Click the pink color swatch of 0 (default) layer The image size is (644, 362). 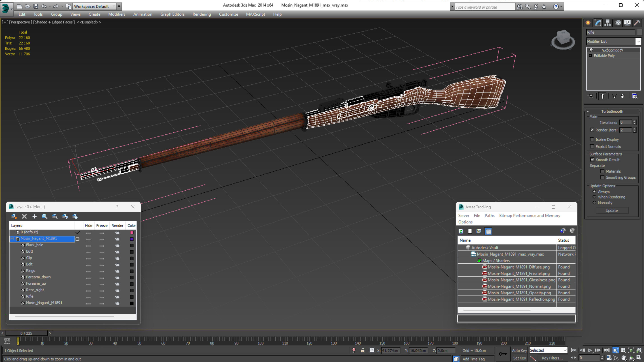click(x=132, y=233)
